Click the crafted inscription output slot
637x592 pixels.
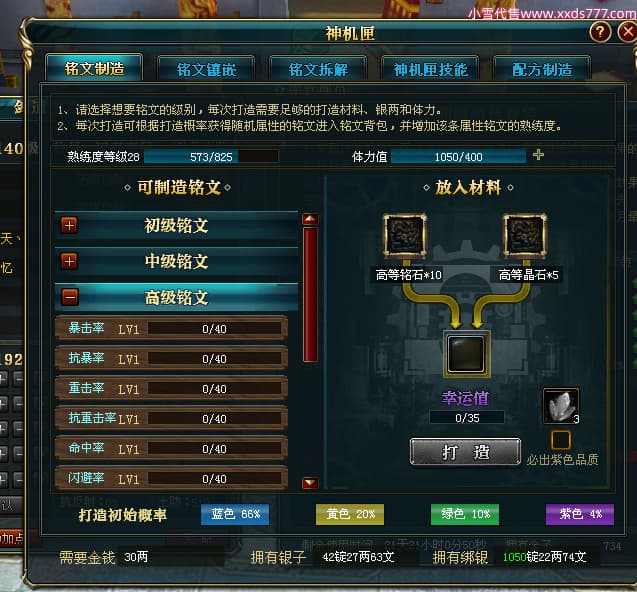click(x=466, y=353)
